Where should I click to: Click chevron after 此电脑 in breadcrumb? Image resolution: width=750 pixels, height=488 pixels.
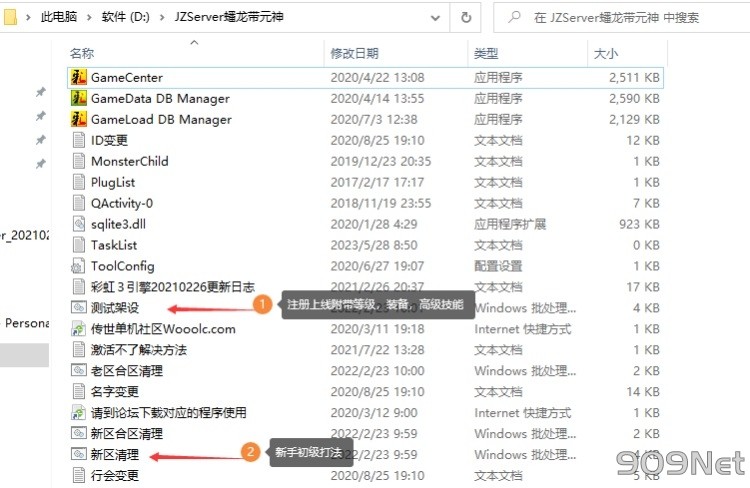(90, 18)
